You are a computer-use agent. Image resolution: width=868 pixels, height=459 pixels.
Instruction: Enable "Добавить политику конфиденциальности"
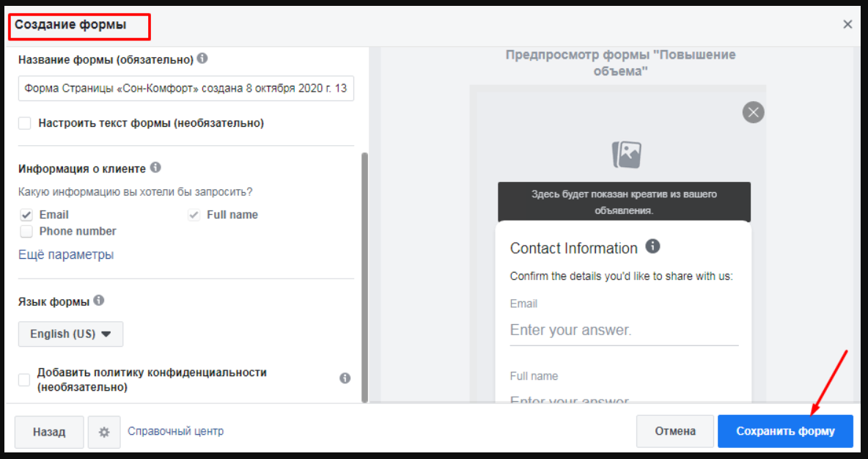[x=23, y=378]
